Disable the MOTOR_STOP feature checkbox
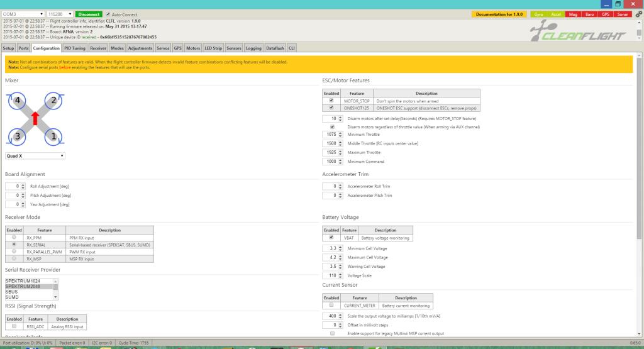 331,100
